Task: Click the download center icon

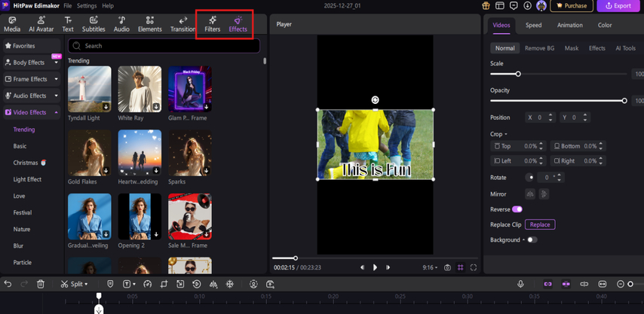Action: [527, 6]
